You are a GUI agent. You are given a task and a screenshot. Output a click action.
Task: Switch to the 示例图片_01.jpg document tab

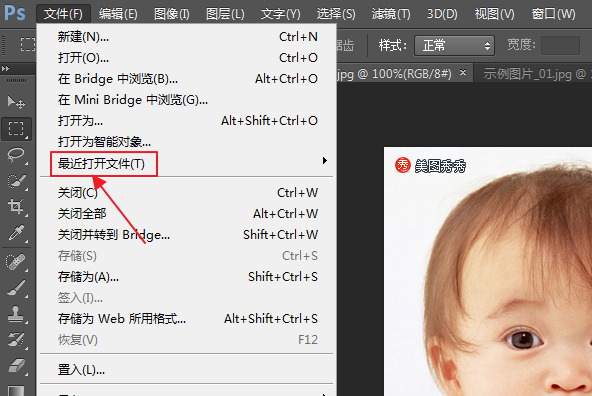pos(534,74)
